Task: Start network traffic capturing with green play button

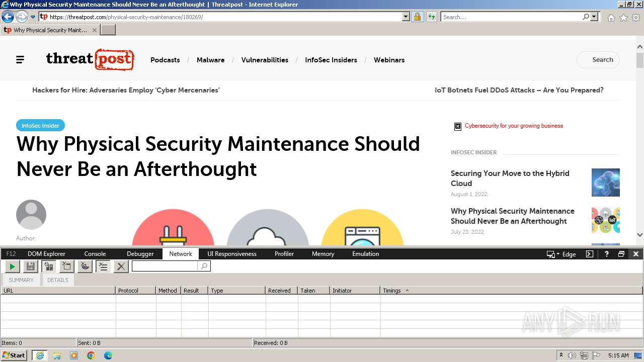Action: [x=12, y=266]
